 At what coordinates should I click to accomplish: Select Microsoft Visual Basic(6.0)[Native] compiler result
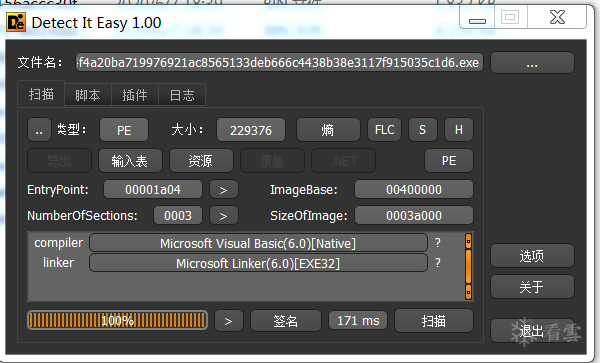[258, 243]
